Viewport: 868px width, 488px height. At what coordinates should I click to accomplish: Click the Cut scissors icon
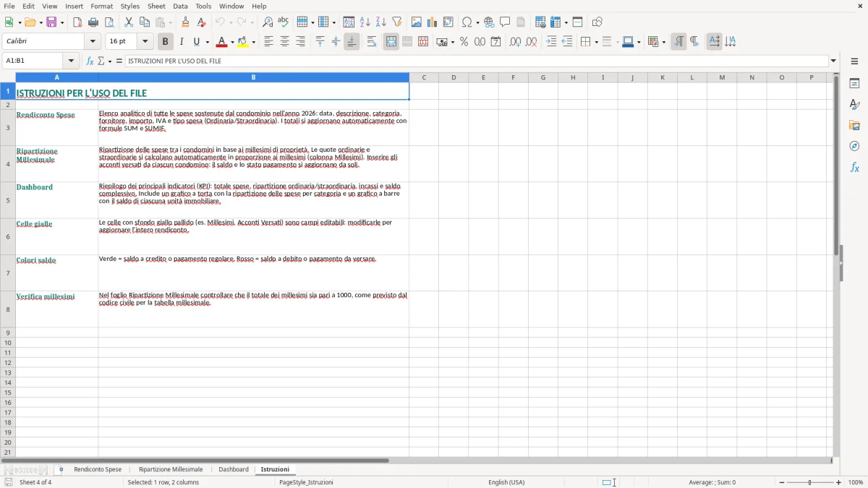click(x=129, y=22)
